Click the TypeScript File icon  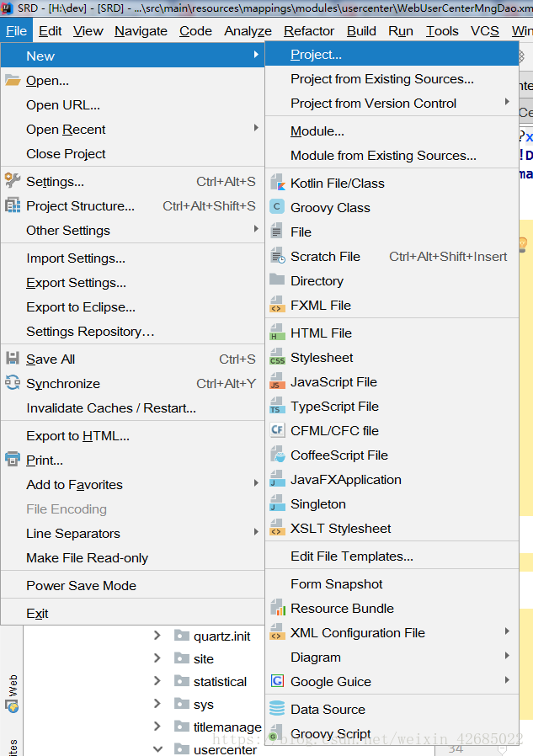click(277, 407)
